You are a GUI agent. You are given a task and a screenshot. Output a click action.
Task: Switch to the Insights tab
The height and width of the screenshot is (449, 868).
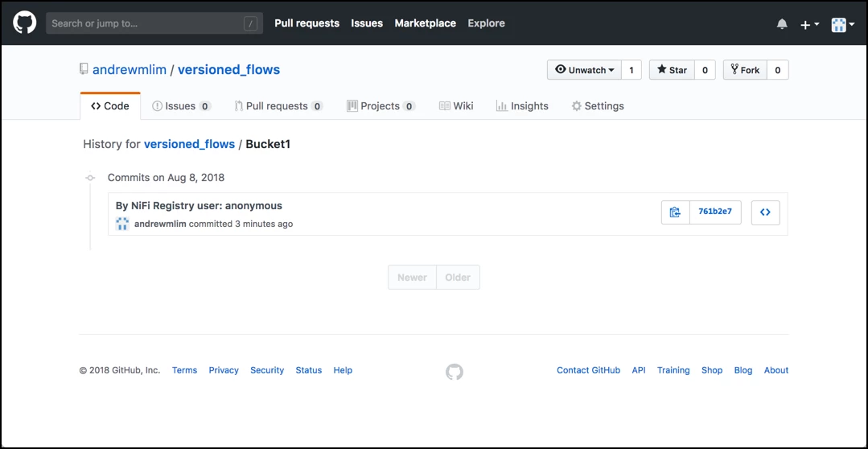(x=522, y=105)
